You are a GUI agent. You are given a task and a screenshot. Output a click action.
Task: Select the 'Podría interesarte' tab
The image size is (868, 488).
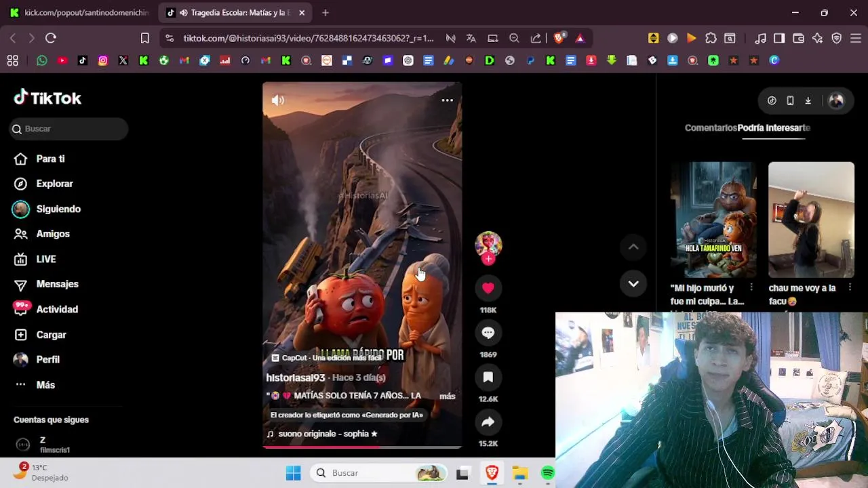tap(774, 127)
